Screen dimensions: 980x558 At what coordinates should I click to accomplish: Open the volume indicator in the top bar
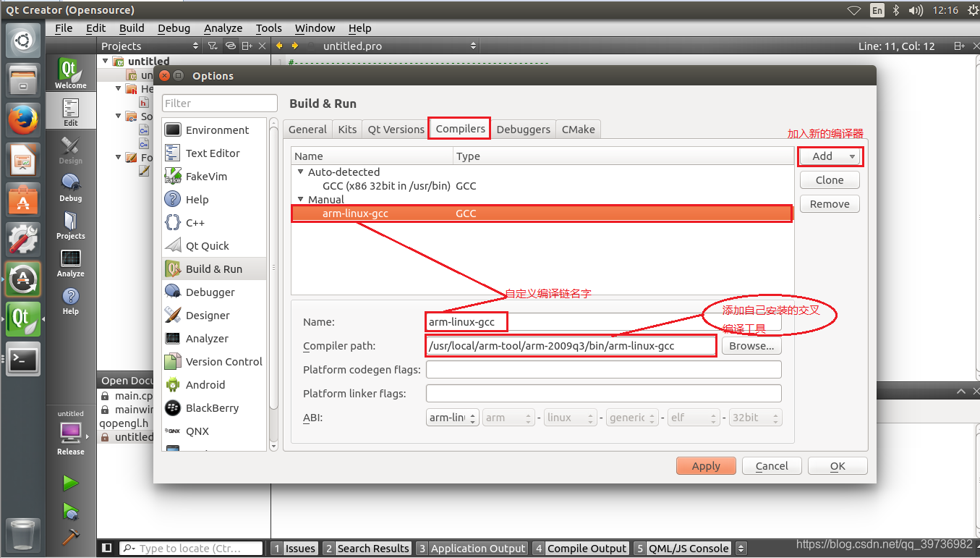point(916,10)
